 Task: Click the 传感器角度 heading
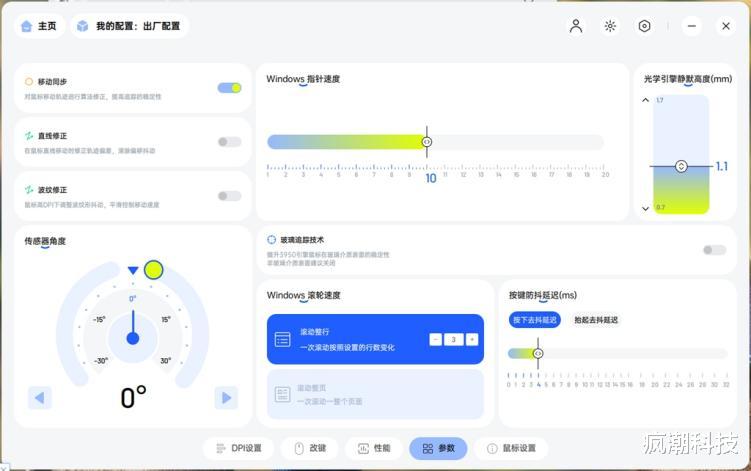coord(45,241)
